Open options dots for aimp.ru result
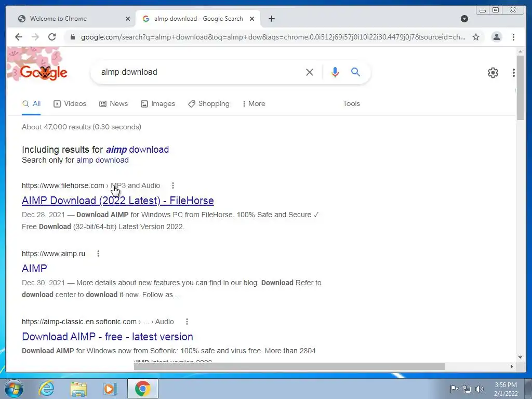Screen dimensions: 532x399 [x=98, y=254]
